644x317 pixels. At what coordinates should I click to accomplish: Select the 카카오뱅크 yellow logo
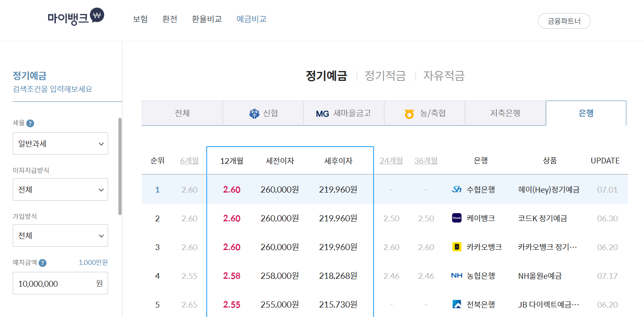tap(456, 247)
